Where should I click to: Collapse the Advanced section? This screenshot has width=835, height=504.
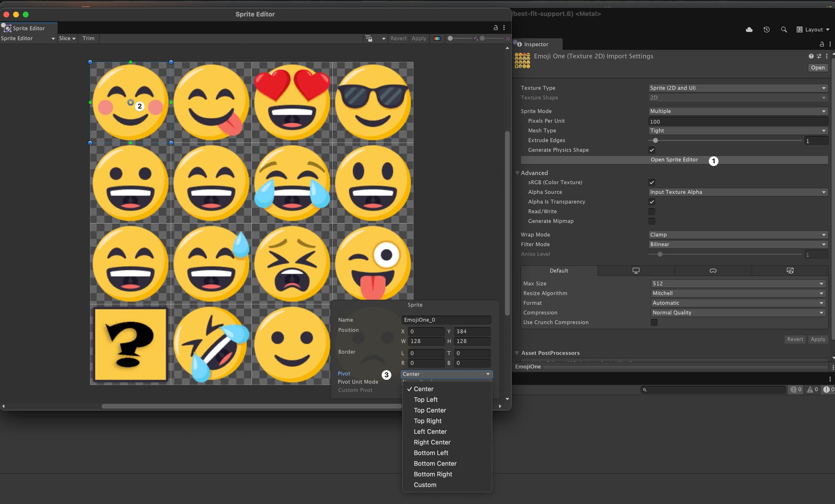coord(517,172)
